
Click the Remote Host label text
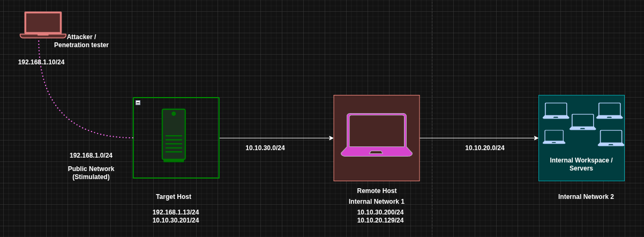[377, 191]
